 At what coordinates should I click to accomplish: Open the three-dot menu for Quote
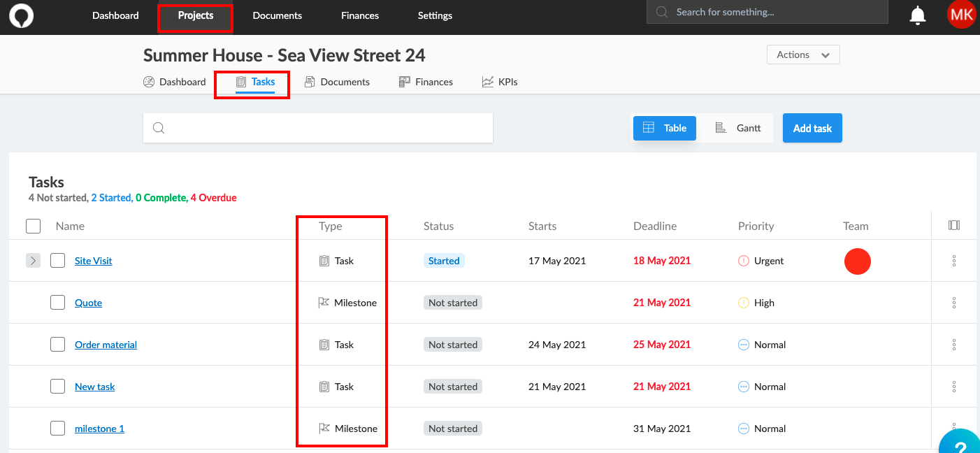coord(954,303)
